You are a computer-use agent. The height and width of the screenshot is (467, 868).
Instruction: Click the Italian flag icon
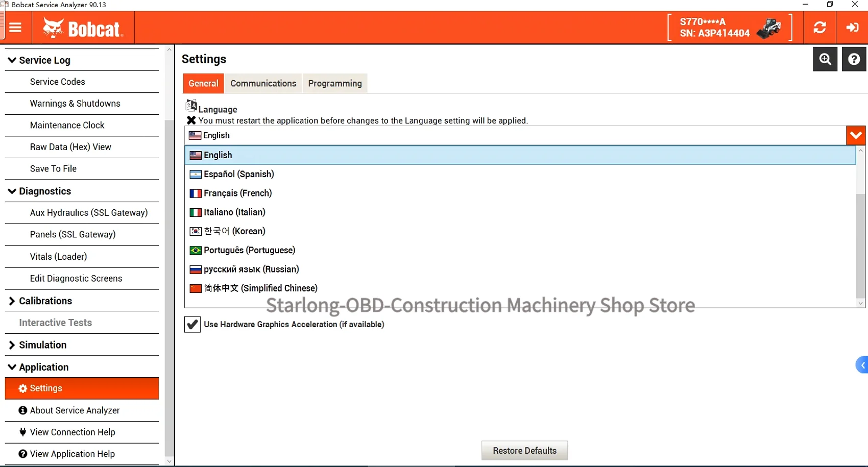[196, 212]
